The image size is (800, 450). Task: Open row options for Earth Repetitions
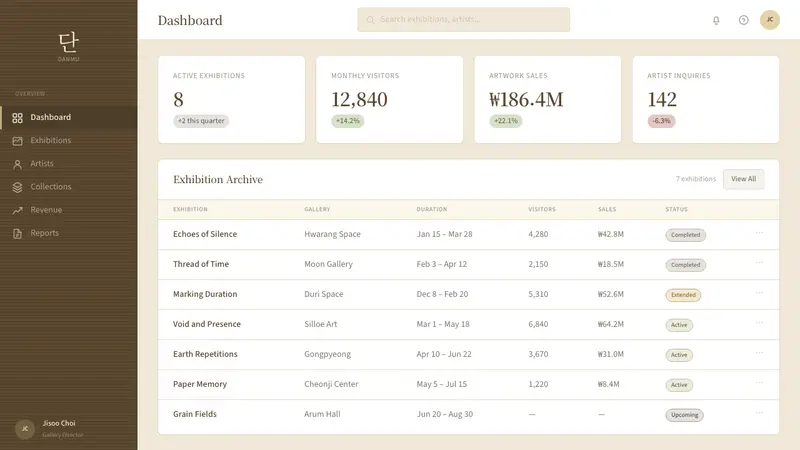tap(759, 353)
